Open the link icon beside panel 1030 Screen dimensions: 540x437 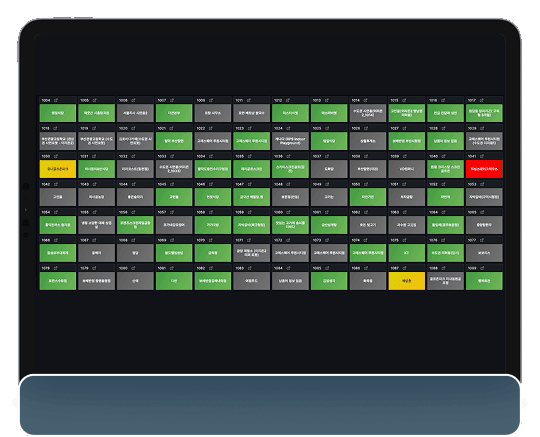(56, 156)
